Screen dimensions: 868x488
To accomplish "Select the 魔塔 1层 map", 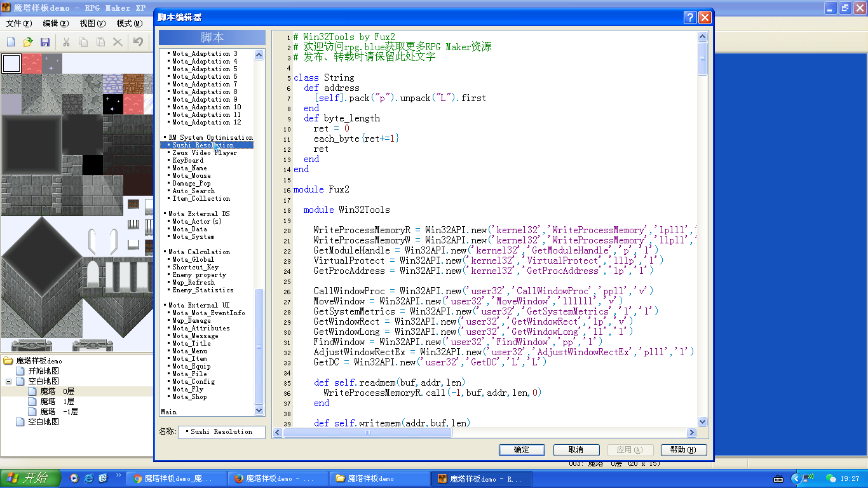I will [x=57, y=402].
